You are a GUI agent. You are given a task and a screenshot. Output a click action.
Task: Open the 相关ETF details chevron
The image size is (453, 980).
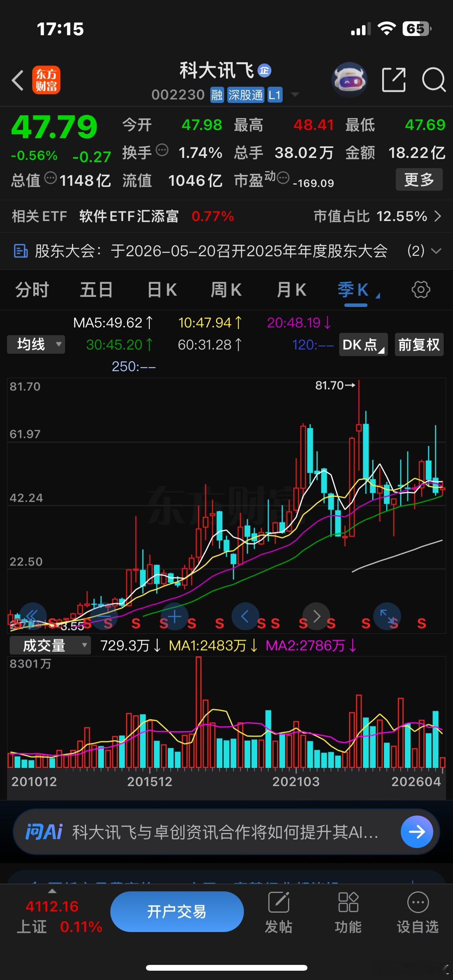coord(438,216)
